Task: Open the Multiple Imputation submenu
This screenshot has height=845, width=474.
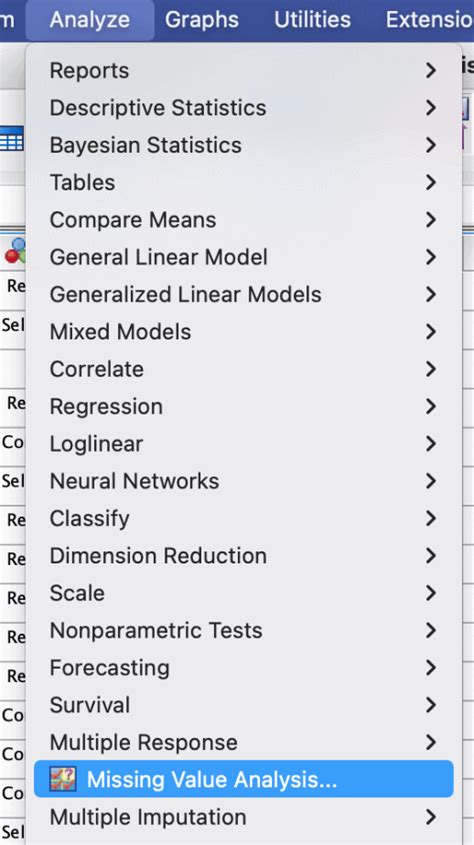Action: coord(243,817)
